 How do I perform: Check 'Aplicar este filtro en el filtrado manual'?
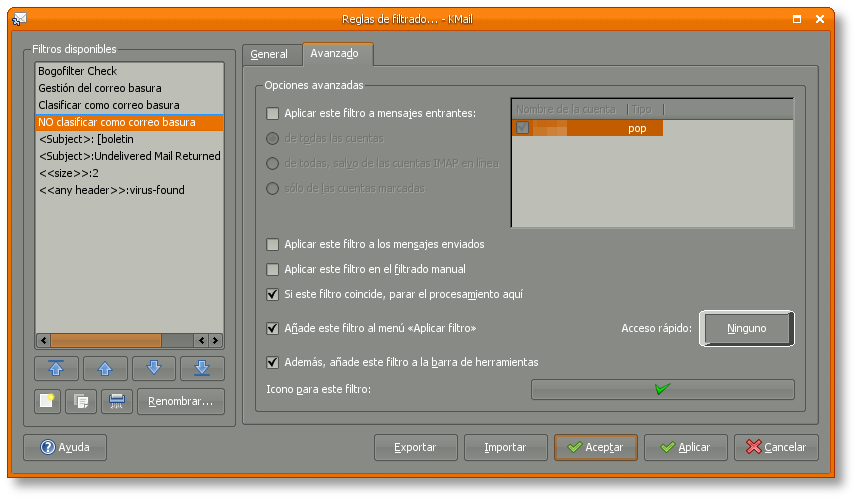[x=273, y=269]
